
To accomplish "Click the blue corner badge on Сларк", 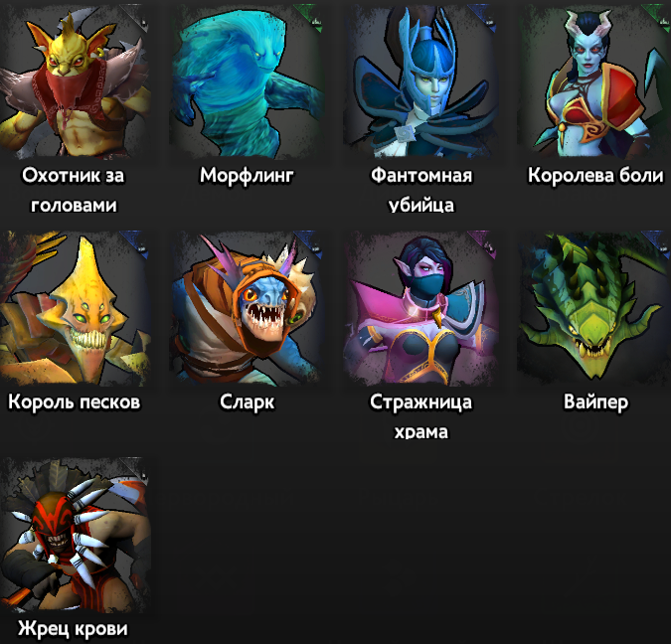I will (x=311, y=243).
